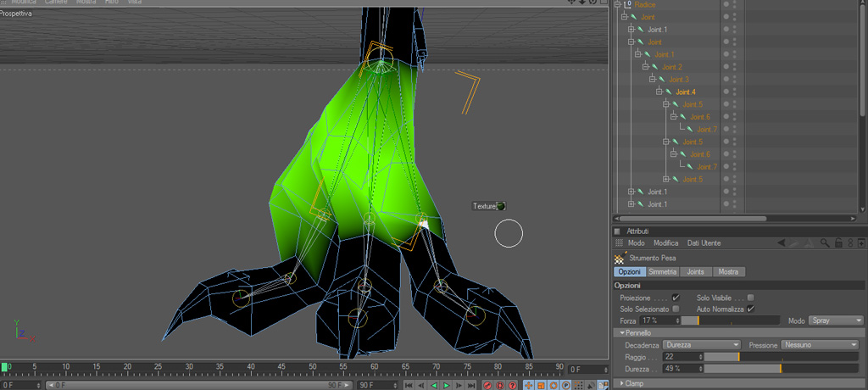This screenshot has height=390, width=868.
Task: Click the Durezza 49 % value field
Action: [x=682, y=369]
